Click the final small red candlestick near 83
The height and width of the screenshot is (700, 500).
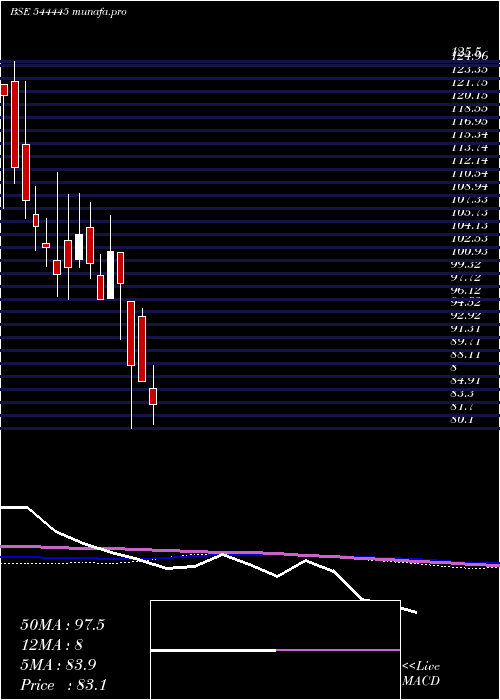153,396
